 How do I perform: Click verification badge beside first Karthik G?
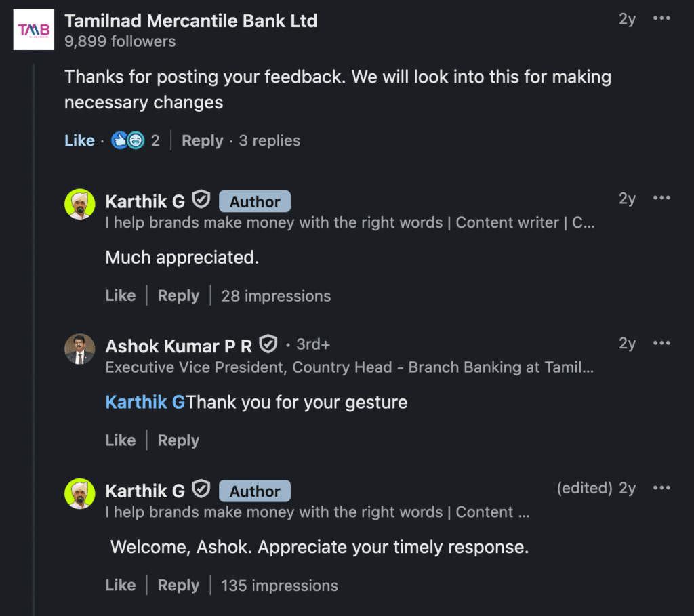[201, 199]
